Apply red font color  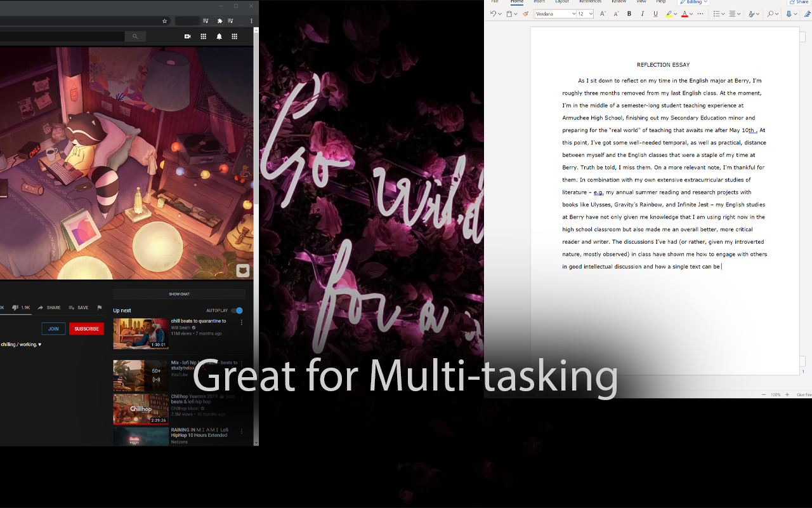684,13
